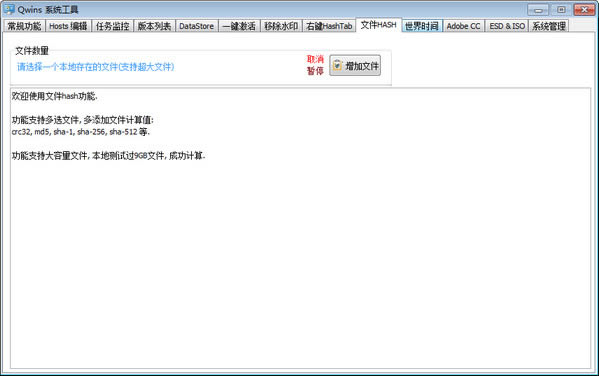Click the 文件数量 group label
599x376 pixels.
[32, 51]
